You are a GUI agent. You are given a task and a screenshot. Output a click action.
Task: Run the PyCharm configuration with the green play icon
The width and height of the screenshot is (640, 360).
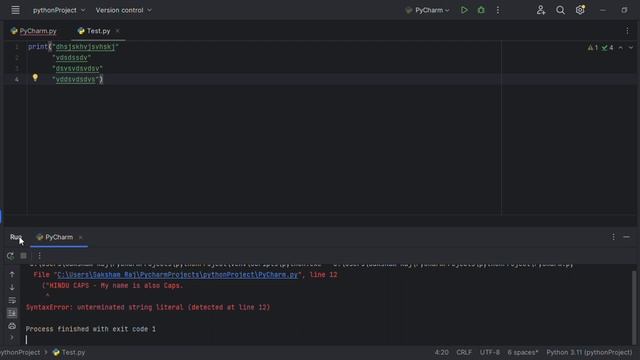click(x=464, y=10)
